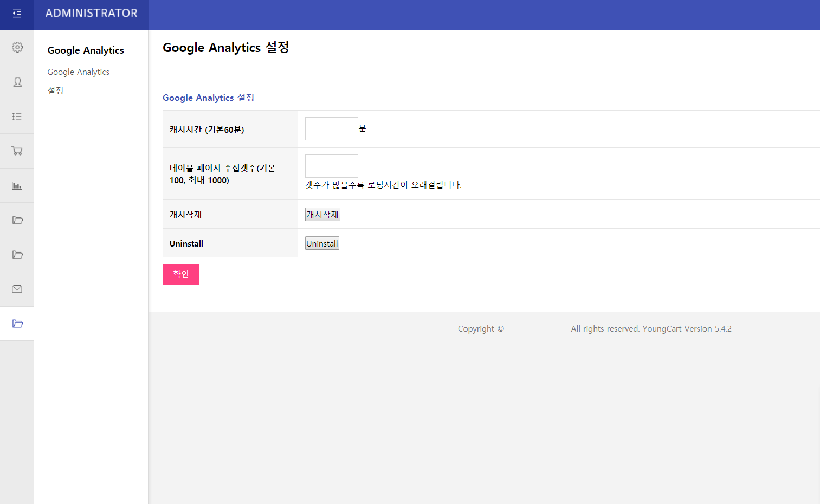Image resolution: width=820 pixels, height=504 pixels.
Task: Click the bold Google Analytics sidebar heading
Action: (x=86, y=50)
